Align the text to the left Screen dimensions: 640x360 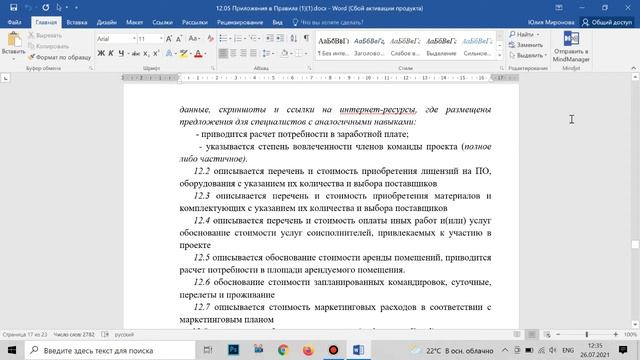[223, 53]
